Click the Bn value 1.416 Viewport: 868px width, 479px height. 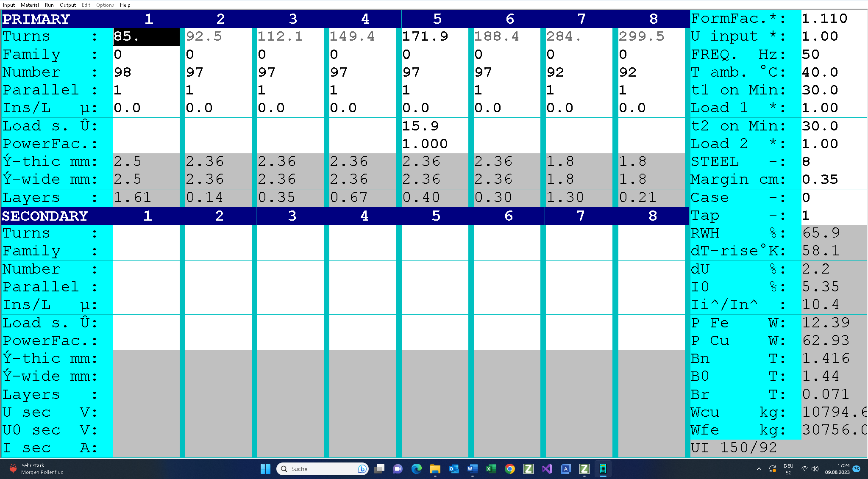pos(834,359)
